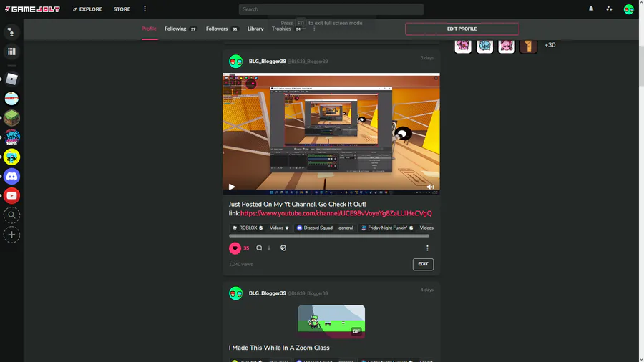Toggle video mute speaker icon
644x362 pixels.
click(430, 187)
